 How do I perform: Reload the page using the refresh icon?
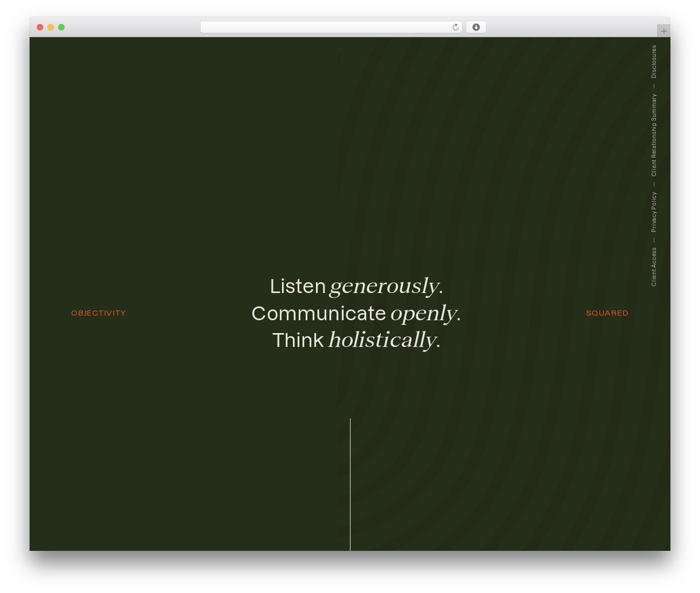[455, 27]
